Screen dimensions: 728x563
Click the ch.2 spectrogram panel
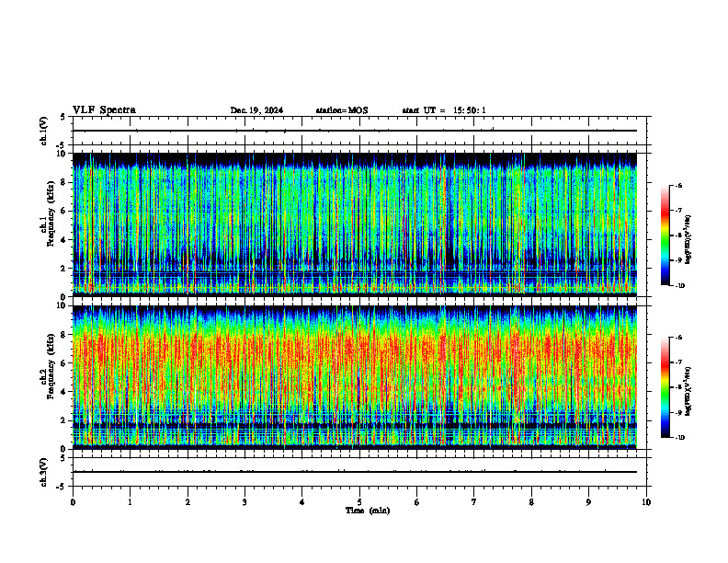click(x=355, y=377)
